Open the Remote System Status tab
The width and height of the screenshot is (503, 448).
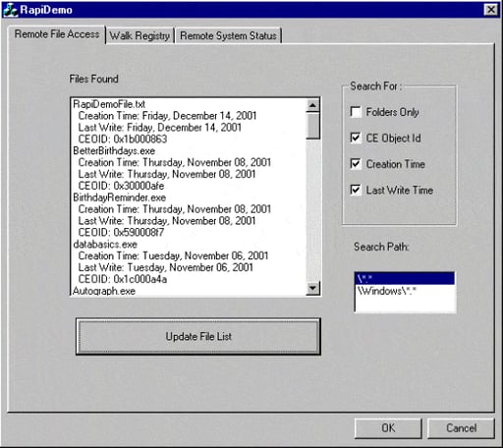click(x=228, y=35)
